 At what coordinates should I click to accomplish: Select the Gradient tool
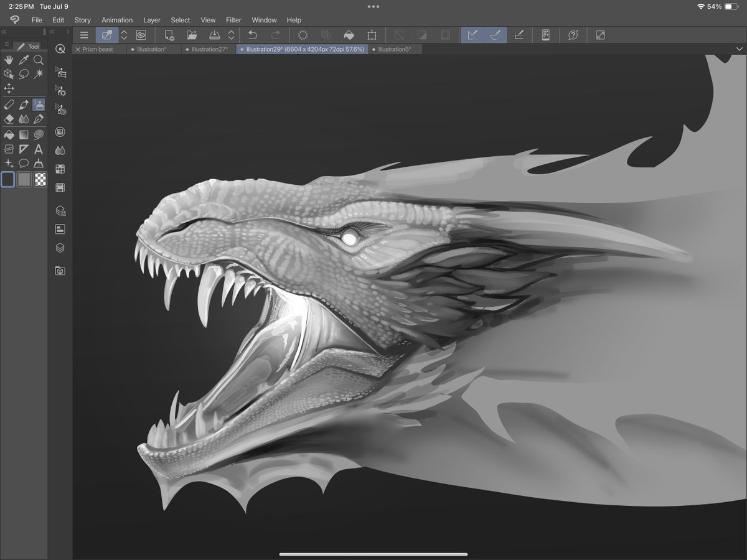(x=24, y=134)
